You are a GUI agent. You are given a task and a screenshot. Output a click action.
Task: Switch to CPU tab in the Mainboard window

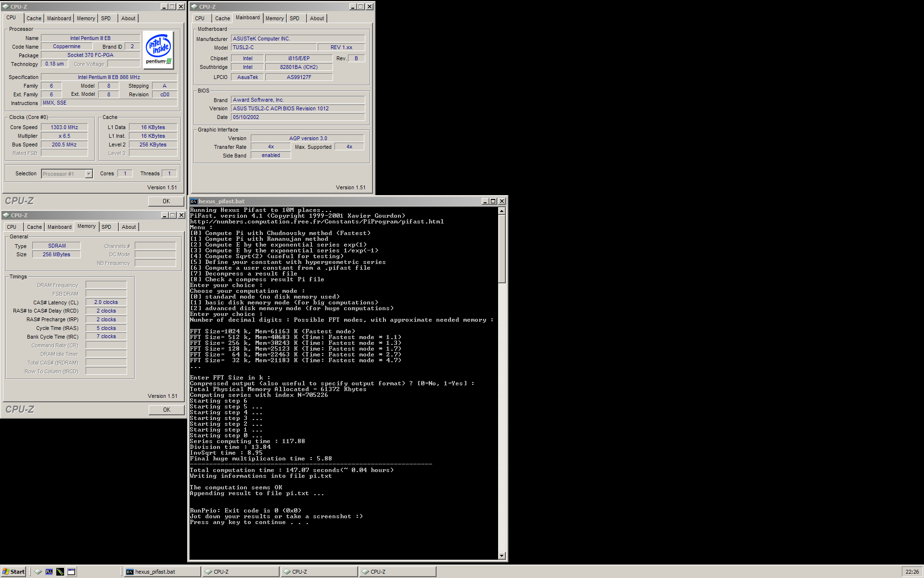coord(200,18)
